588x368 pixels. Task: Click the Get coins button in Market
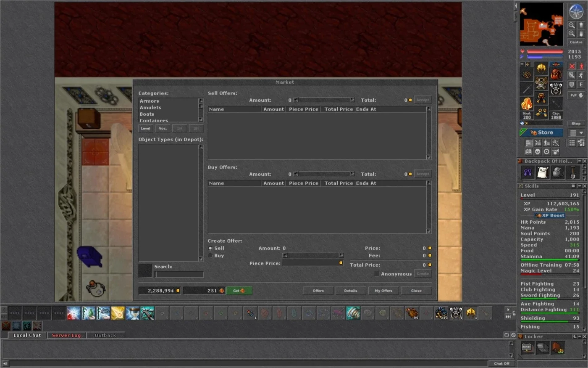(x=239, y=291)
